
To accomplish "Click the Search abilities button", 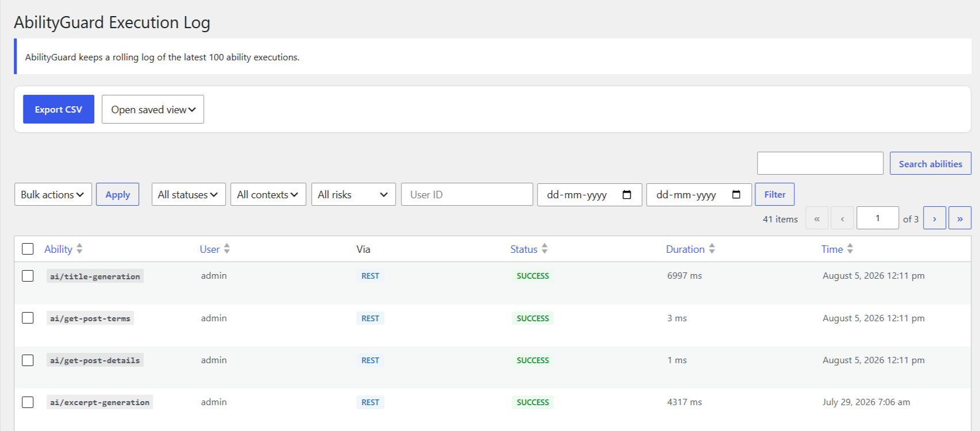I will (930, 163).
